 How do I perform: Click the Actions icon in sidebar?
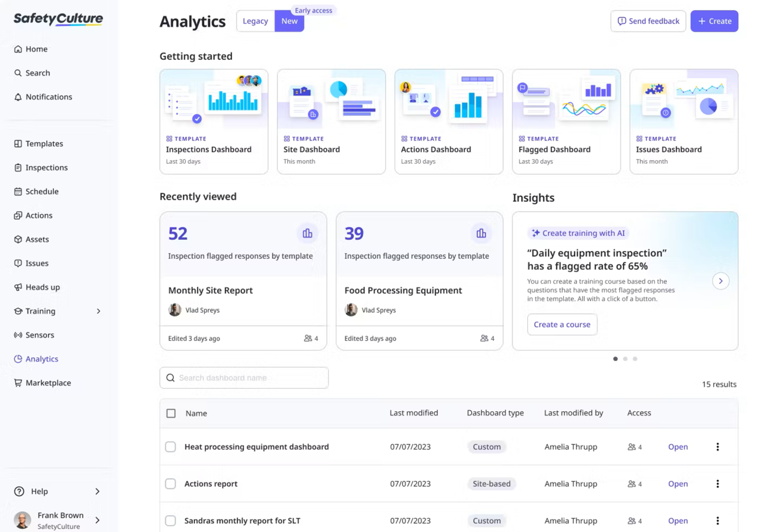coord(18,216)
